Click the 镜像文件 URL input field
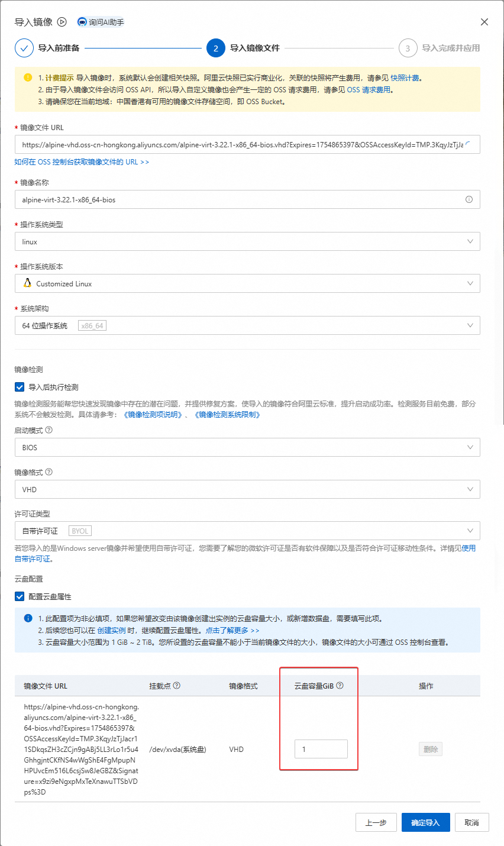 [x=247, y=144]
